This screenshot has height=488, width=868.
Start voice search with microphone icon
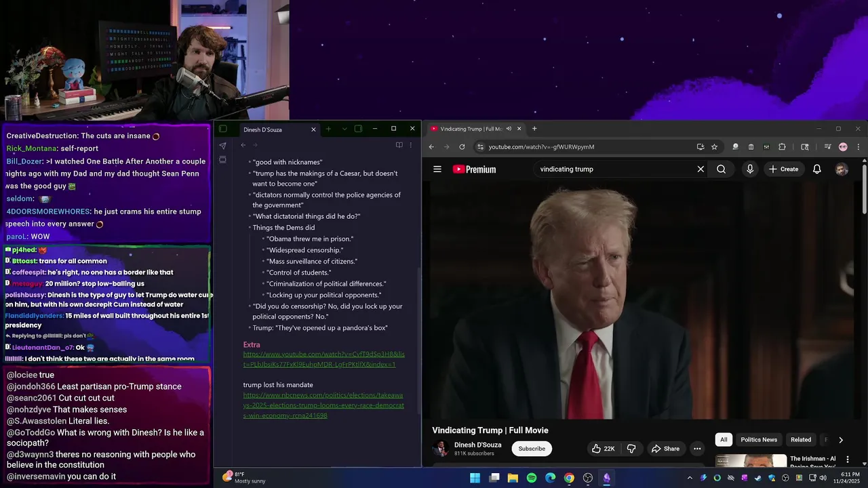(x=750, y=169)
